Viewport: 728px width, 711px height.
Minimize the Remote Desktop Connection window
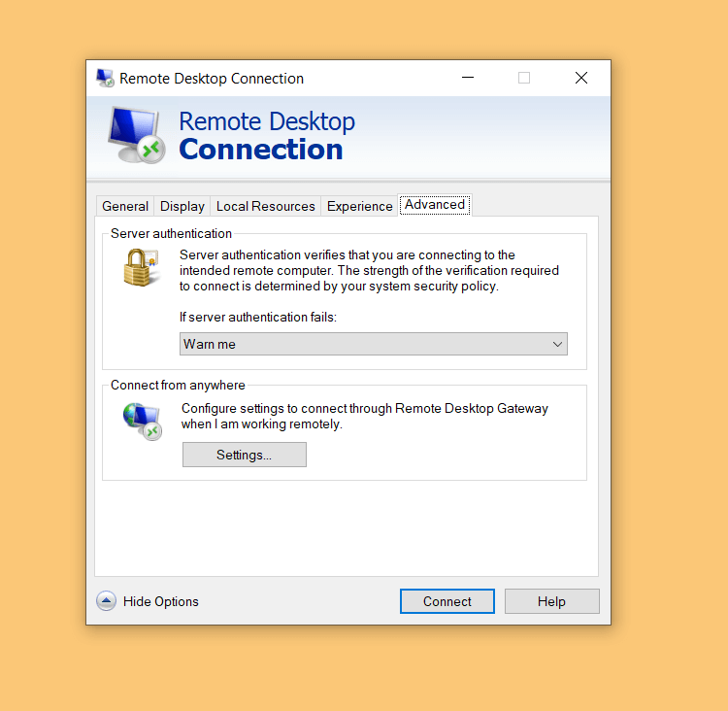click(x=468, y=78)
